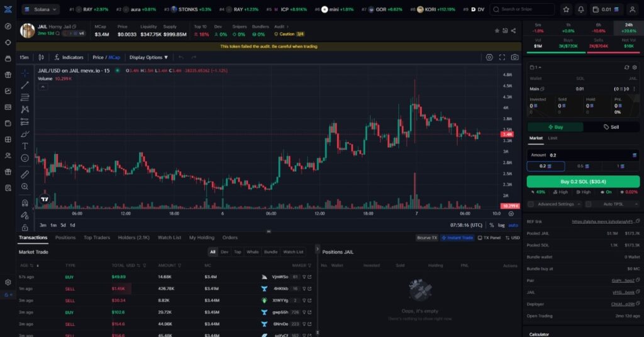Expand Advanced Settings chevron
Viewport: 644px width, 337px height.
[x=579, y=204]
